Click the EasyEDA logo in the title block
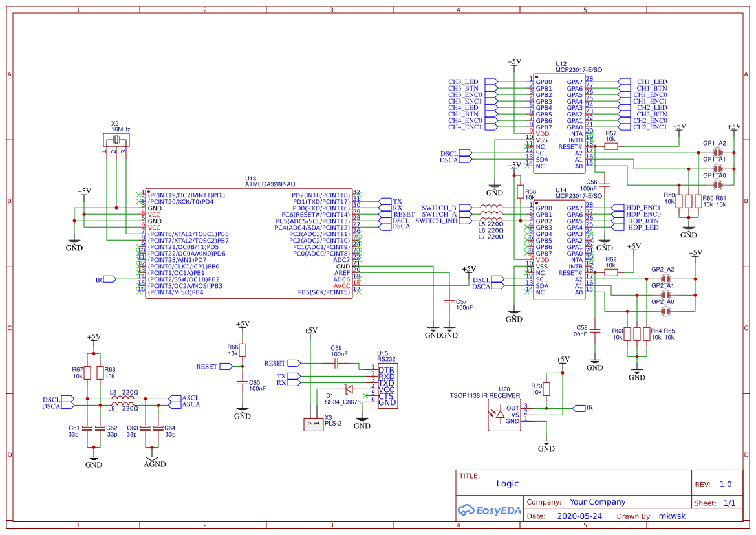The width and height of the screenshot is (756, 535). click(490, 510)
